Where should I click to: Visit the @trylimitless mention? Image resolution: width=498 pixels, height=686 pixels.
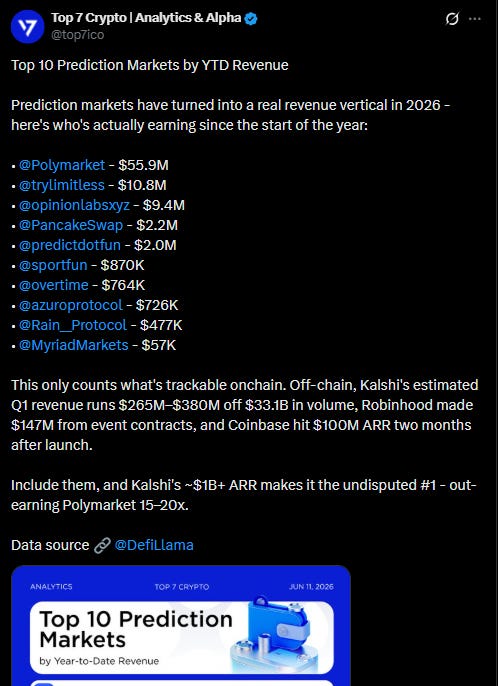pos(62,185)
